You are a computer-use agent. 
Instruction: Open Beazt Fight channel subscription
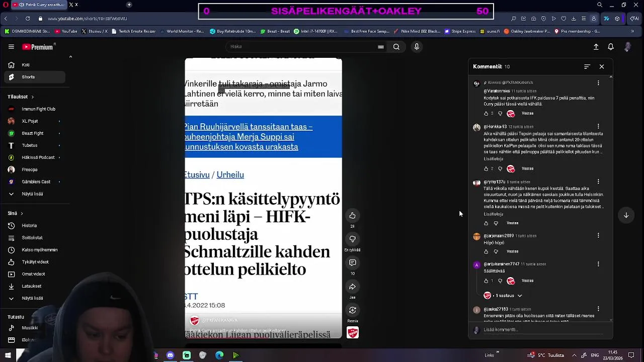[34, 133]
